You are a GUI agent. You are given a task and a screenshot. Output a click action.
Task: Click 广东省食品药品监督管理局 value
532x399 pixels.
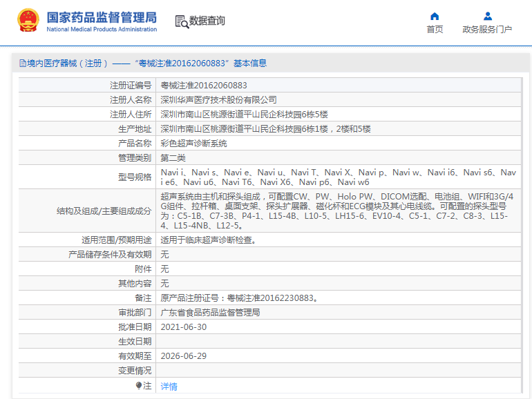click(x=210, y=313)
